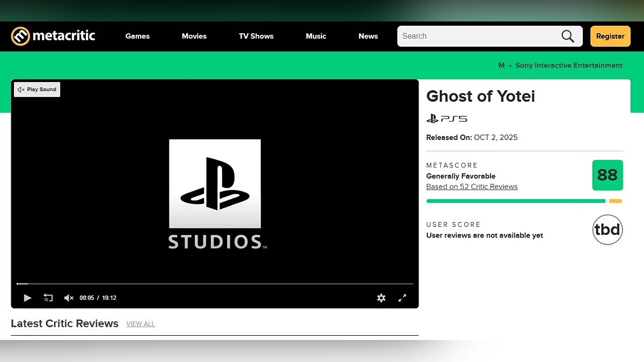Viewport: 644px width, 362px height.
Task: Click the M rating label
Action: [501, 65]
